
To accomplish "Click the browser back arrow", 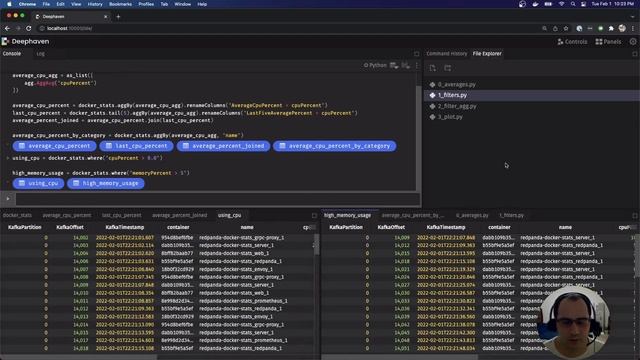I will click(x=7, y=28).
